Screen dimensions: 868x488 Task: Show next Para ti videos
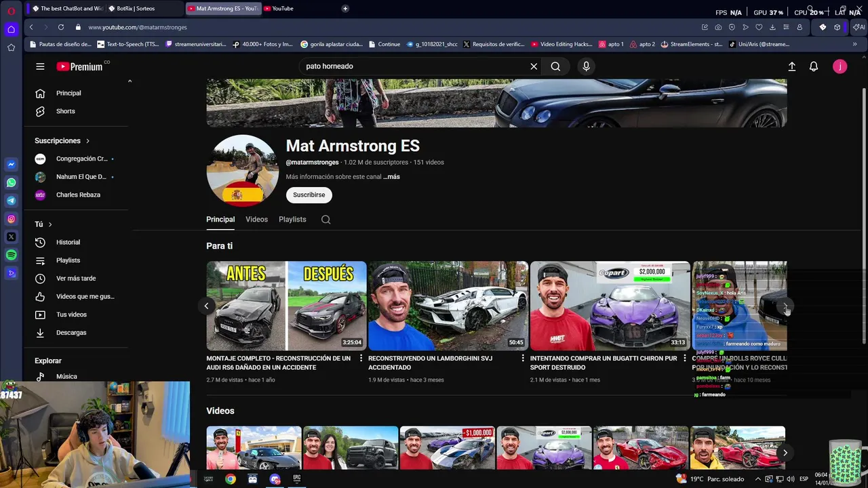click(x=786, y=306)
